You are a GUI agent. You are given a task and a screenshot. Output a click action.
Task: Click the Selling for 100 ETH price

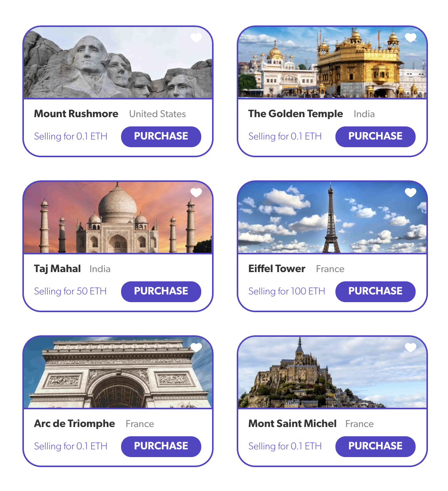(287, 291)
